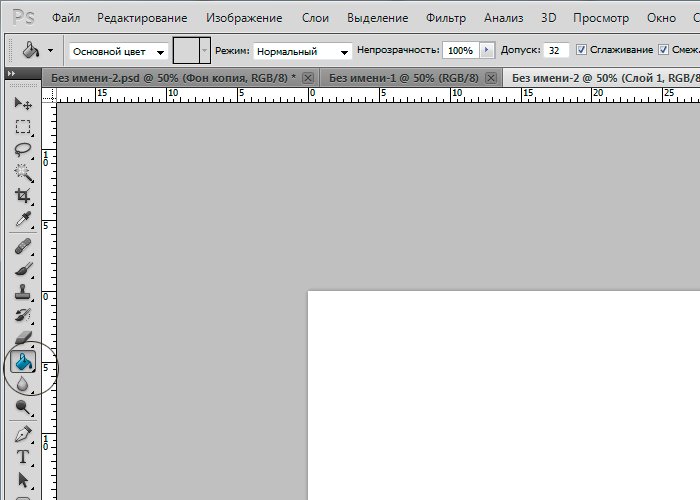Image resolution: width=700 pixels, height=500 pixels.
Task: Open the Редактирование menu
Action: click(146, 18)
